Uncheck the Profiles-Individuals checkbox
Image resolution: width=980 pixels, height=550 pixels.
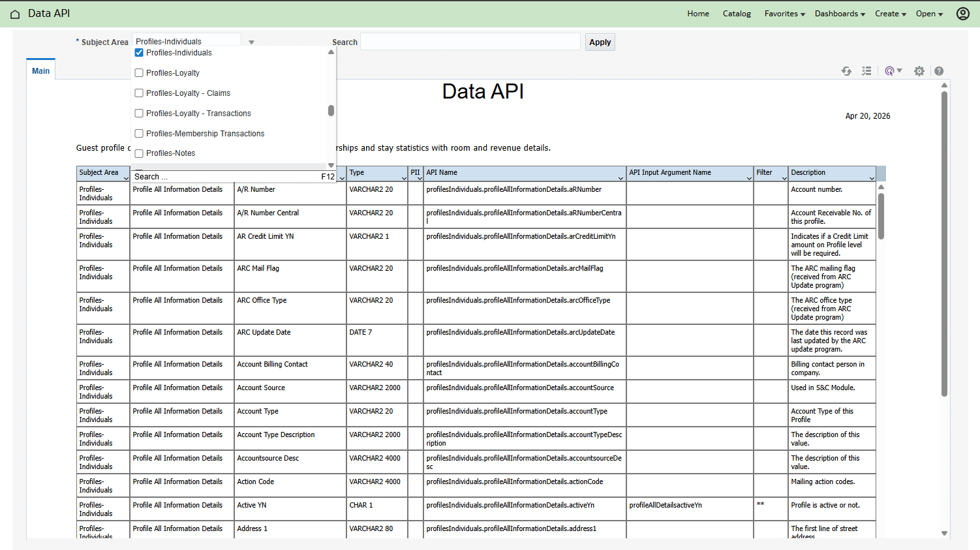pos(139,53)
